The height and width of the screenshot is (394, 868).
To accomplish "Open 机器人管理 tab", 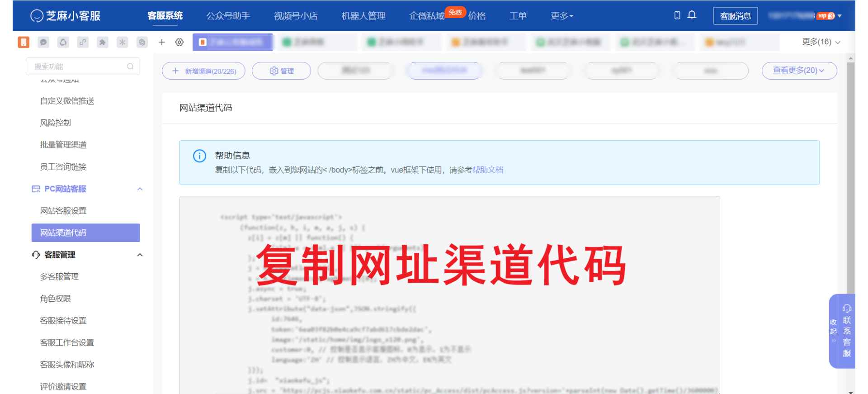I will pyautogui.click(x=363, y=16).
